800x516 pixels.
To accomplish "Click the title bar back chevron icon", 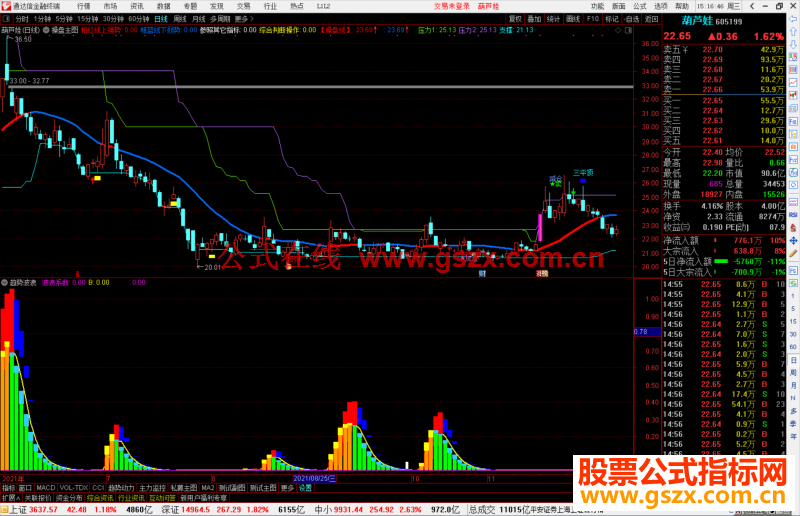I will (752, 6).
